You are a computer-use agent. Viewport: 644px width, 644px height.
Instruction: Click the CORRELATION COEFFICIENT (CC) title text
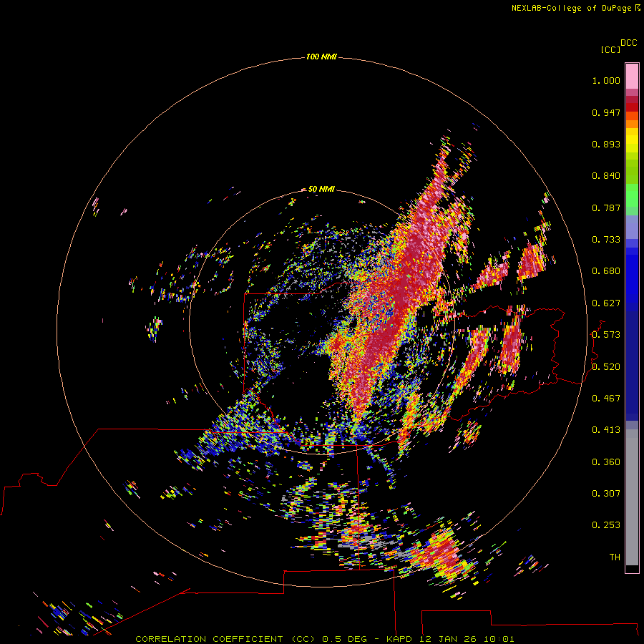(x=225, y=639)
